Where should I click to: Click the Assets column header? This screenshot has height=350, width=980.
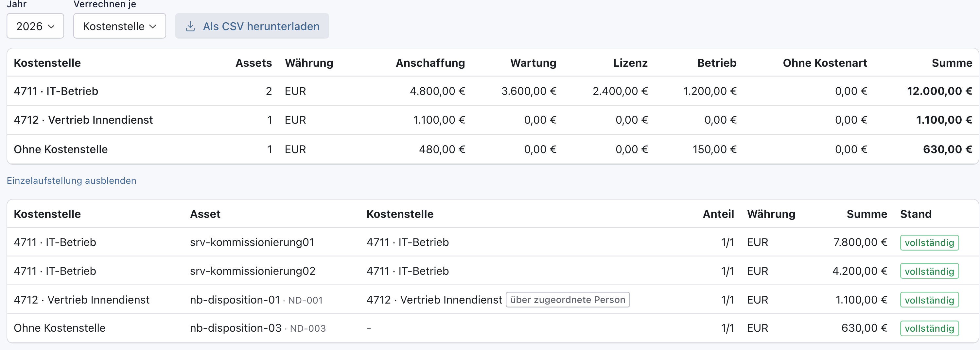(254, 63)
